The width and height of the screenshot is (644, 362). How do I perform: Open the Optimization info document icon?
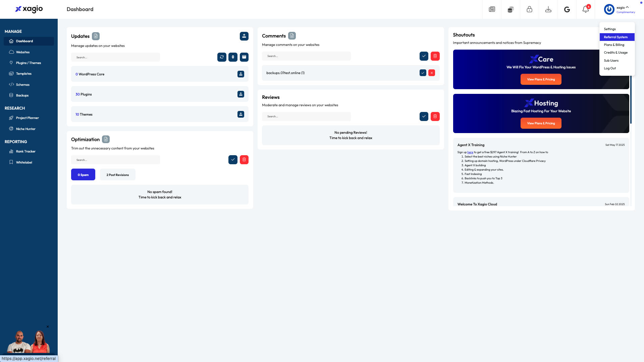point(106,139)
